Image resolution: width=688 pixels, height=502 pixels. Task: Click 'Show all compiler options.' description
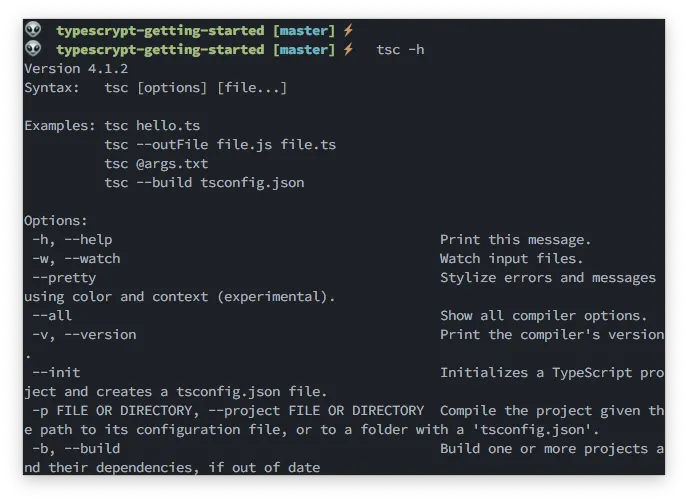(x=544, y=316)
